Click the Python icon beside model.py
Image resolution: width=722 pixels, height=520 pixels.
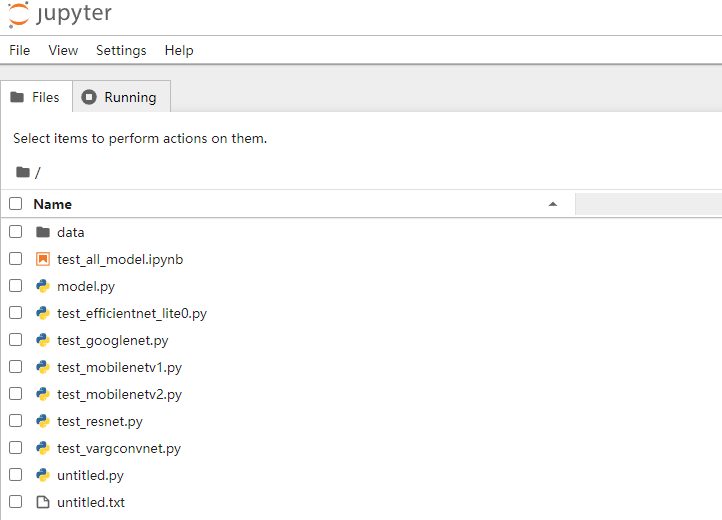pos(43,286)
